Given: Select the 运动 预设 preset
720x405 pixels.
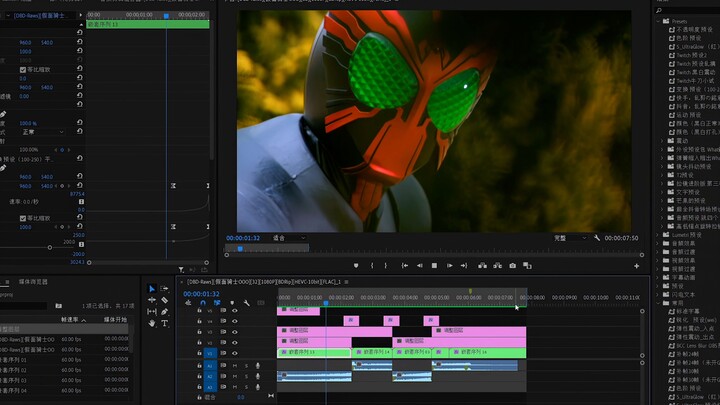Looking at the screenshot, I should pos(688,115).
